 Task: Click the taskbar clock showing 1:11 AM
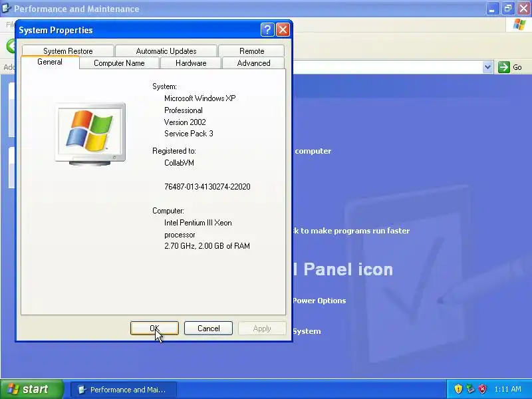[507, 389]
